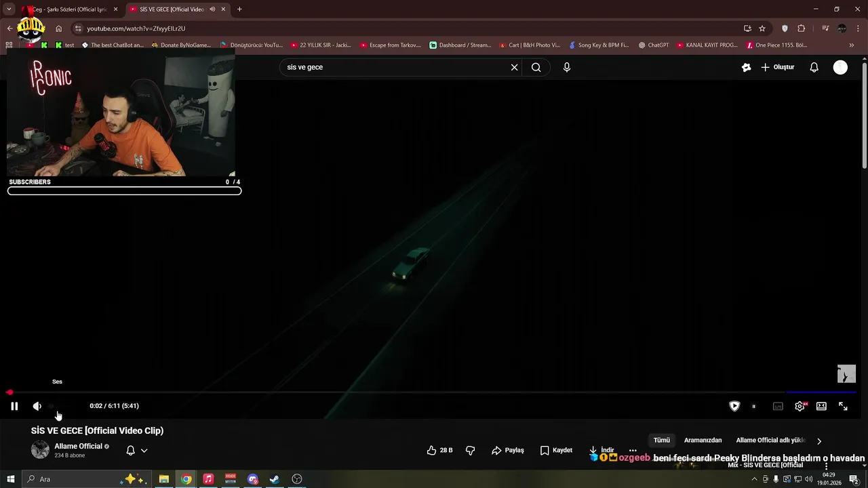The width and height of the screenshot is (868, 488).
Task: Open more actions three-dot menu
Action: pos(633,450)
